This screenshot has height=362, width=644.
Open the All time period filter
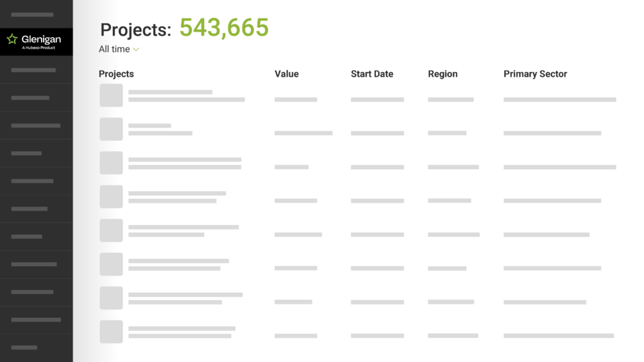115,50
